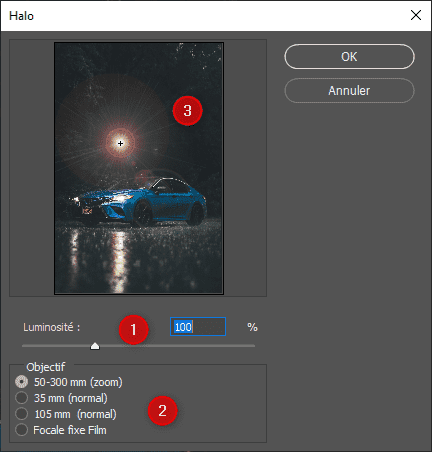Image resolution: width=432 pixels, height=452 pixels.
Task: Click the percent sign beside brightness field
Action: pos(252,327)
